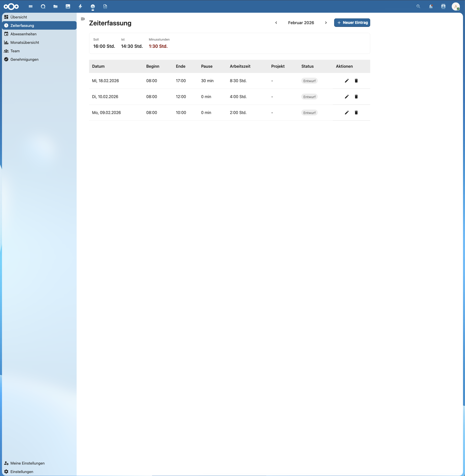This screenshot has height=476, width=465.
Task: Open the unified search magnifier
Action: pyautogui.click(x=418, y=6)
